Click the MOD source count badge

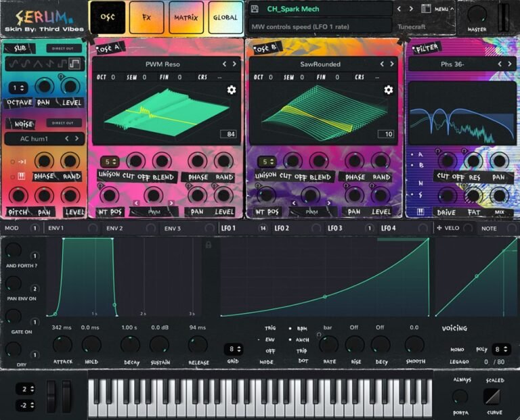[34, 228]
